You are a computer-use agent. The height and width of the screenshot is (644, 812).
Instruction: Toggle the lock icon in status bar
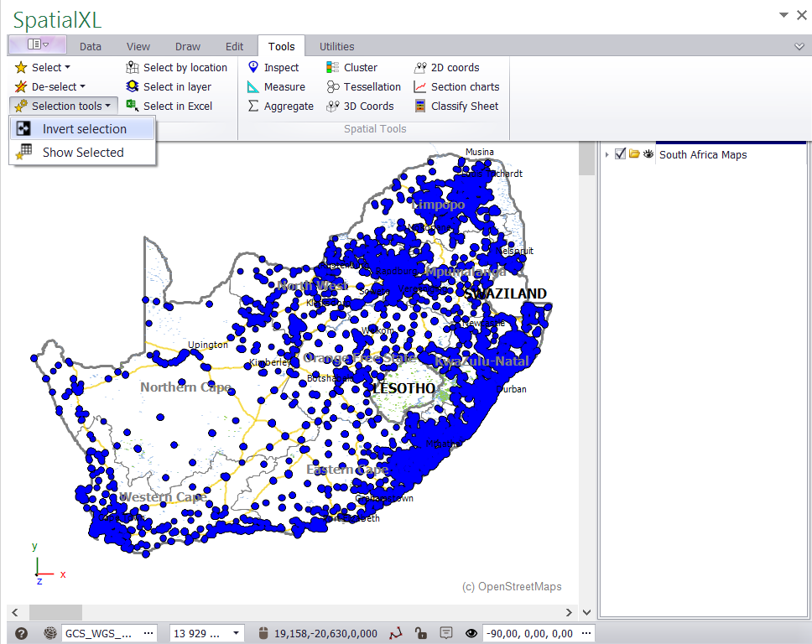[421, 633]
